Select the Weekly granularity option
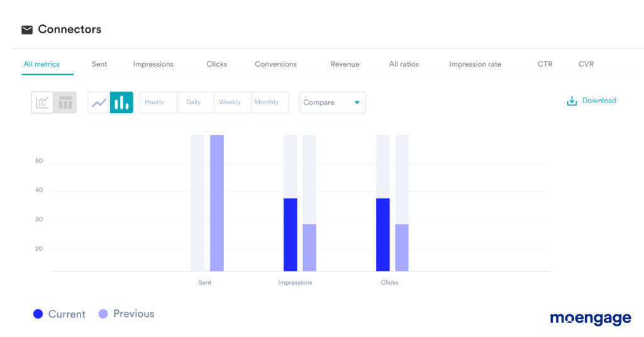This screenshot has width=644, height=337. (x=230, y=102)
